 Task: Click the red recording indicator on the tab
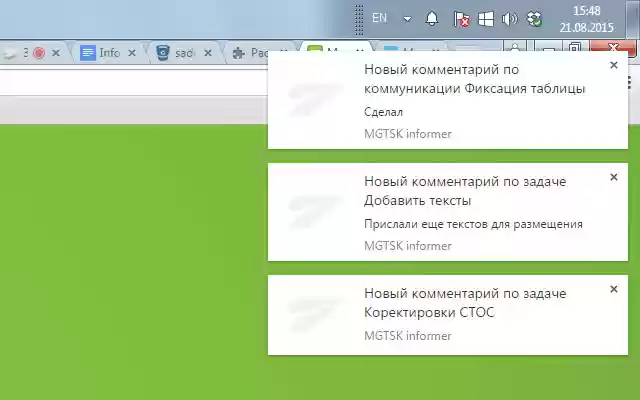(39, 53)
